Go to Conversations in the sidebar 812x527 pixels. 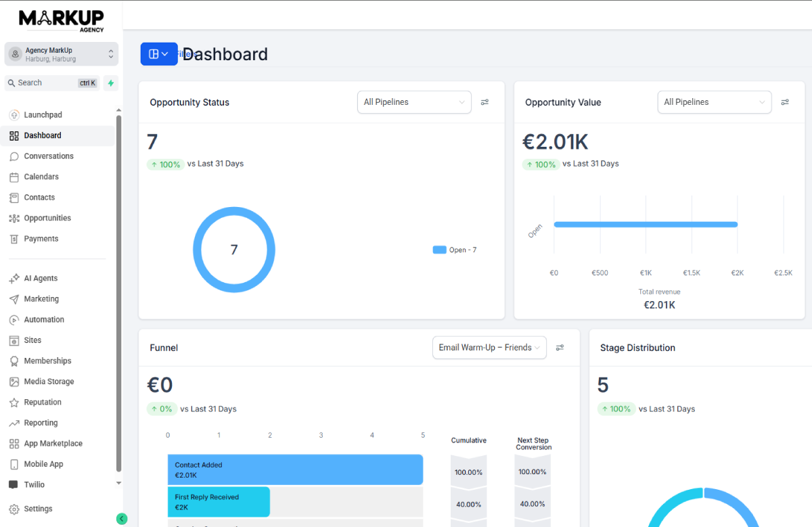point(49,156)
